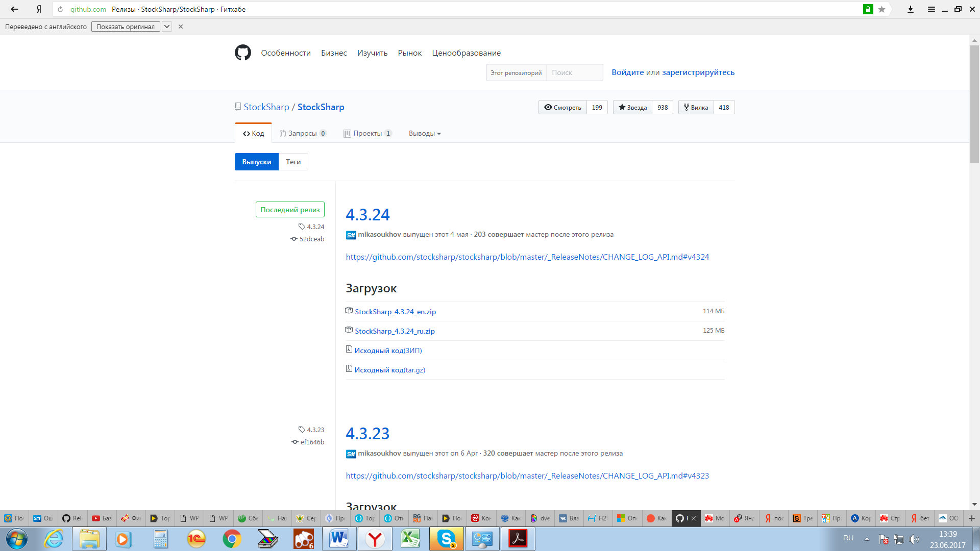The height and width of the screenshot is (551, 980).
Task: Go back using the browser back arrow
Action: 14,9
